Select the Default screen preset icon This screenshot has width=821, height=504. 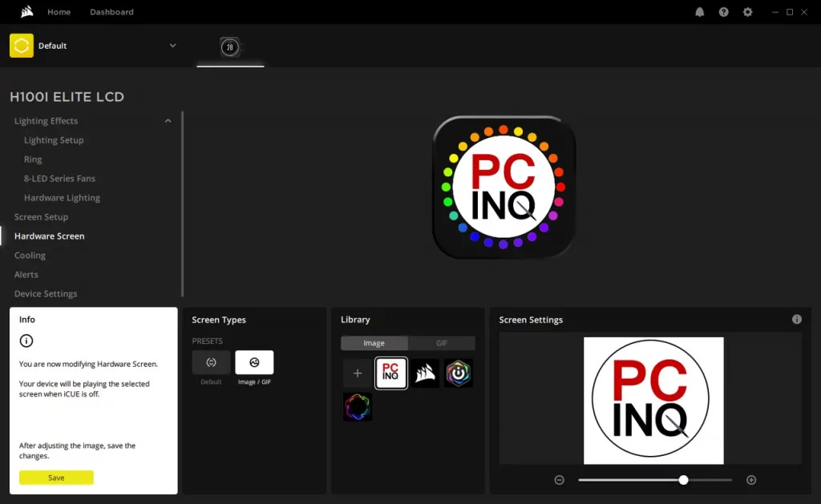point(211,362)
